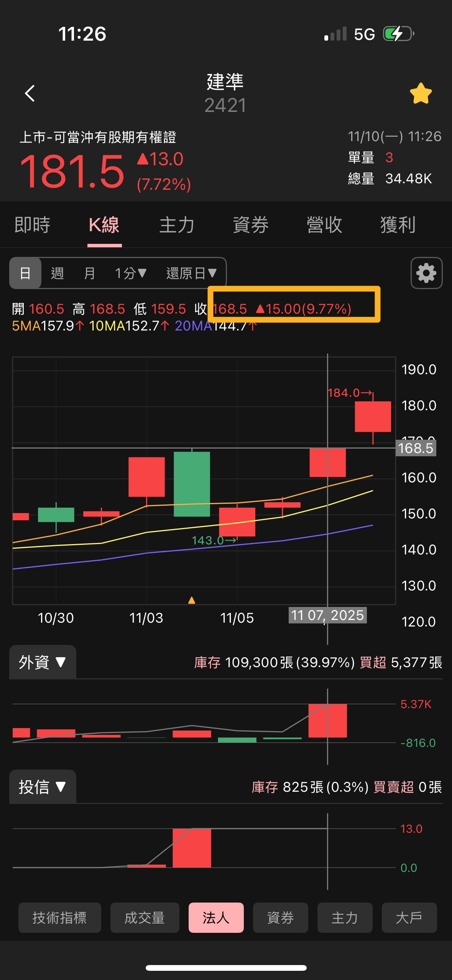Select the 日 daily period
The width and height of the screenshot is (452, 980).
(x=25, y=273)
